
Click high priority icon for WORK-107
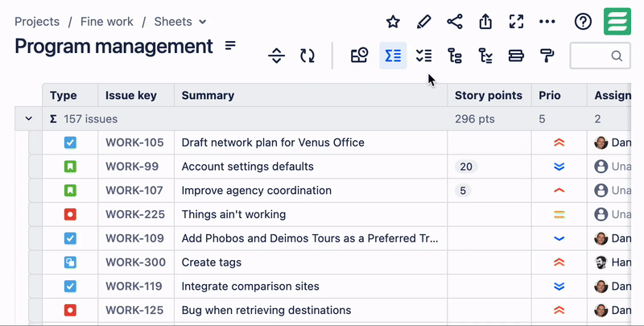559,191
